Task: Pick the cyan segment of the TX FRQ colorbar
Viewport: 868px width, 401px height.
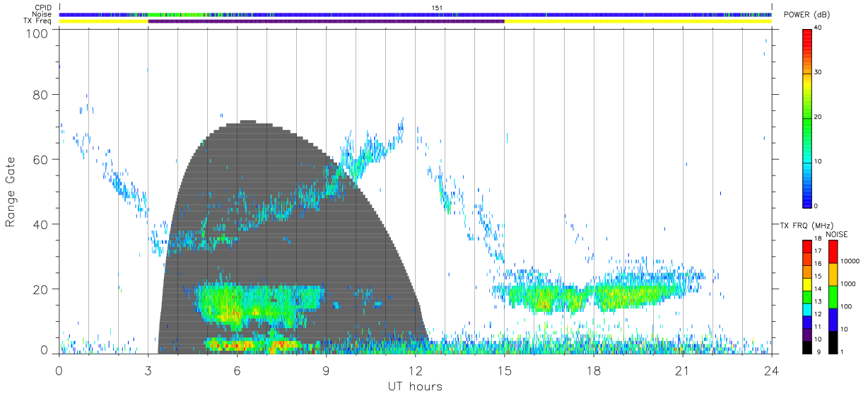Action: tap(807, 308)
